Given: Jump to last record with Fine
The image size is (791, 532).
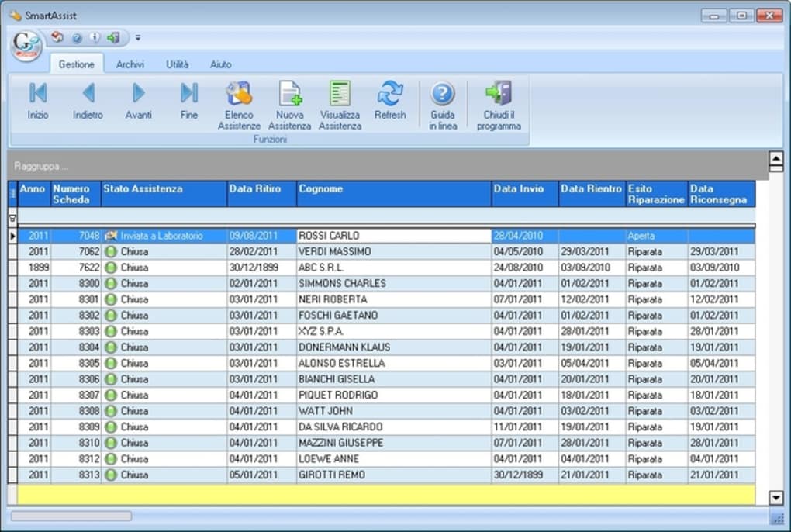Looking at the screenshot, I should pyautogui.click(x=188, y=100).
